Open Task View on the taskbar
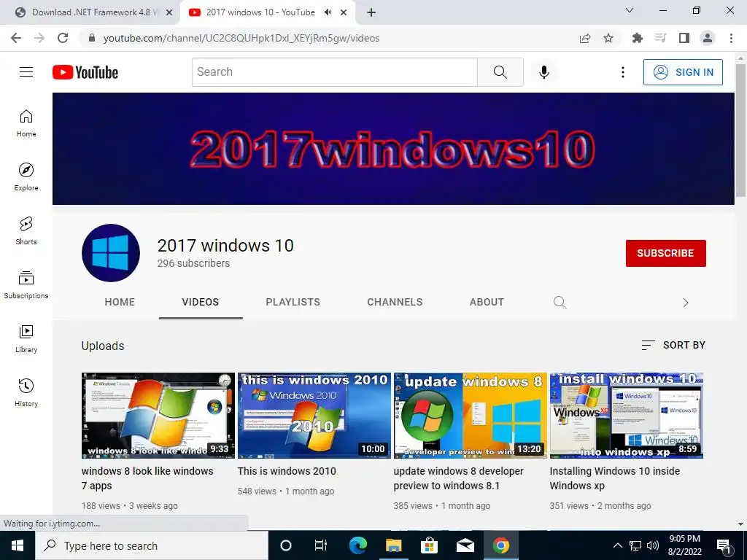Viewport: 747px width, 560px height. pos(321,545)
